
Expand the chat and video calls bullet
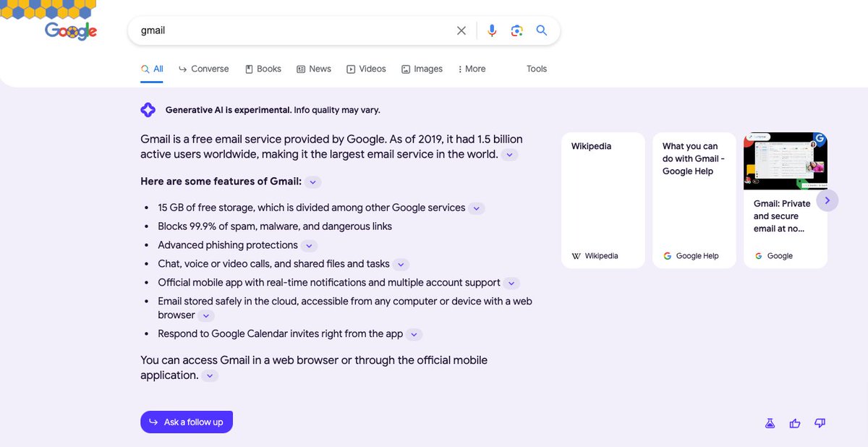pyautogui.click(x=401, y=265)
